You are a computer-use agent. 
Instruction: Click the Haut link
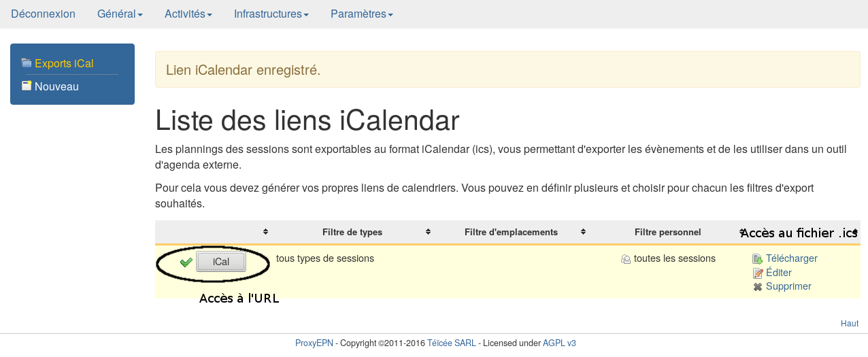click(849, 324)
